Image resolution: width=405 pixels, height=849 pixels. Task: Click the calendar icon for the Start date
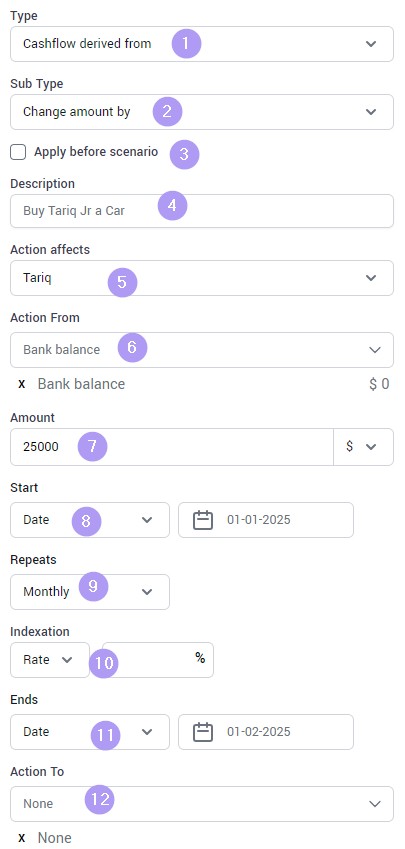202,520
